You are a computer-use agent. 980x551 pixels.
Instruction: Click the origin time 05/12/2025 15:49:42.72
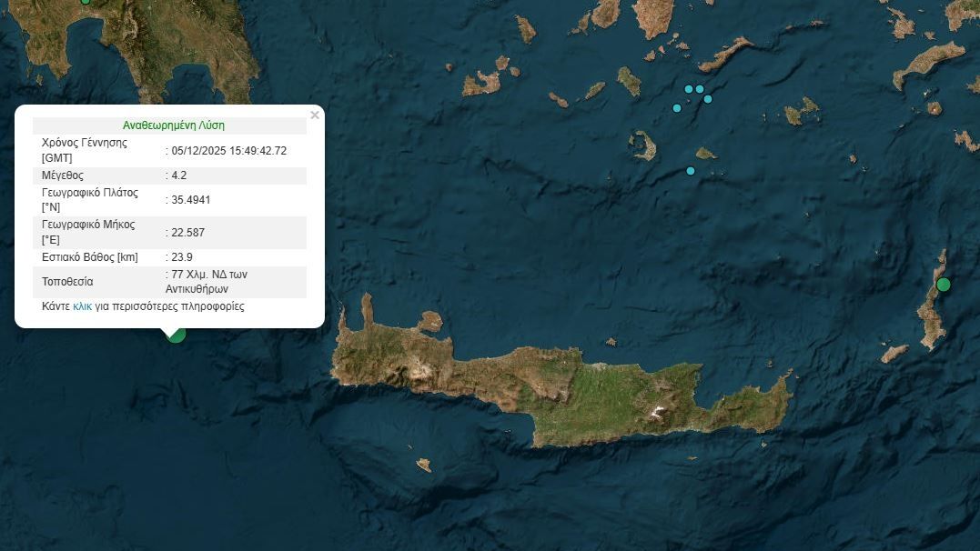228,151
